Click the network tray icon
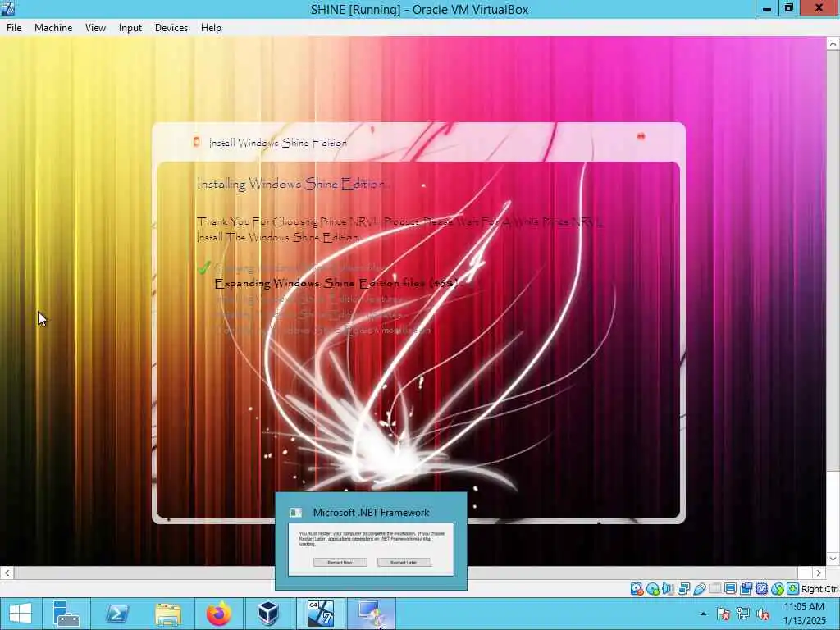840x630 pixels. 743,614
